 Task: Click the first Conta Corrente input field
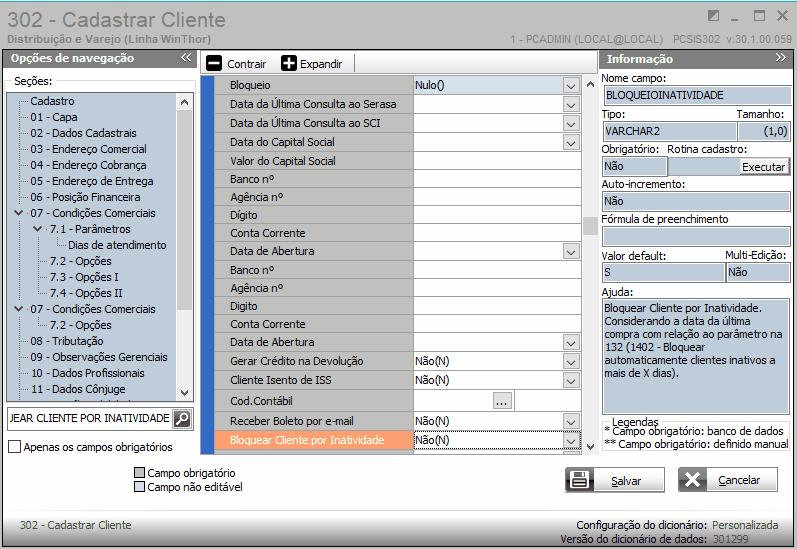497,233
